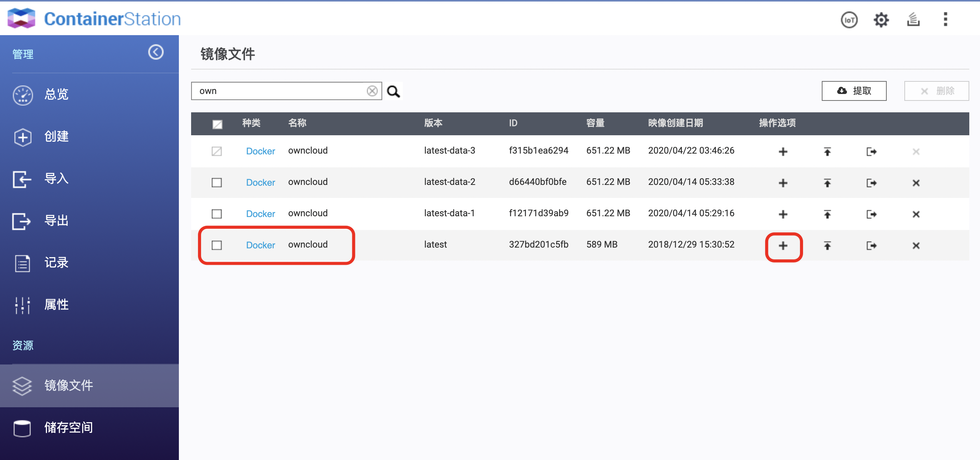Click the magnifier search icon
This screenshot has height=460, width=980.
tap(393, 91)
